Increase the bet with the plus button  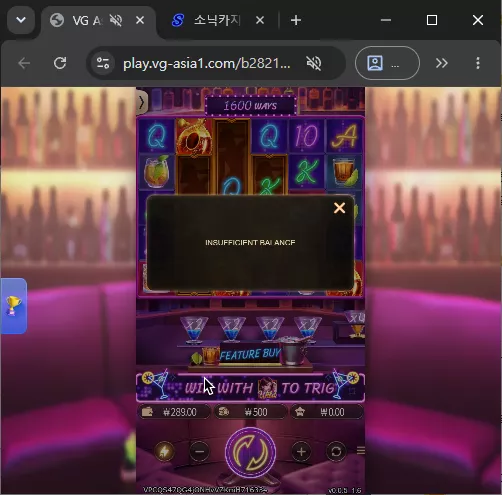[x=301, y=452]
